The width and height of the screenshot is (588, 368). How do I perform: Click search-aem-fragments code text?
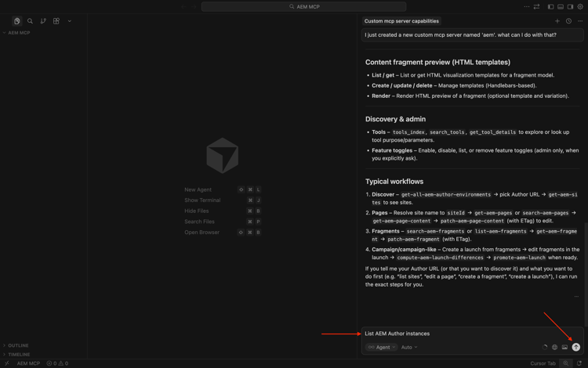coord(435,231)
